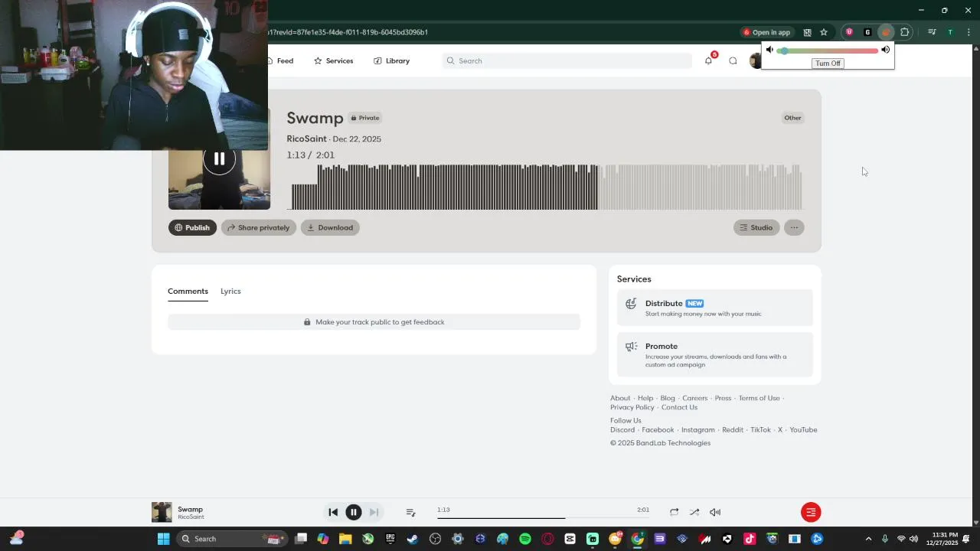This screenshot has width=980, height=551.
Task: Open Services in top navigation
Action: [333, 60]
